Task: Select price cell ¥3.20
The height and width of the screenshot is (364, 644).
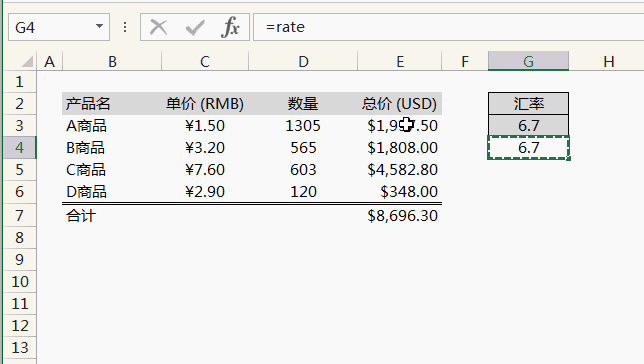Action: pos(205,147)
